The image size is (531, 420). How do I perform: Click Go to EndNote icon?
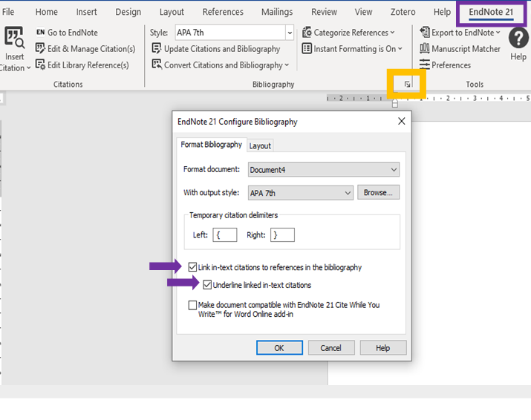click(x=41, y=33)
